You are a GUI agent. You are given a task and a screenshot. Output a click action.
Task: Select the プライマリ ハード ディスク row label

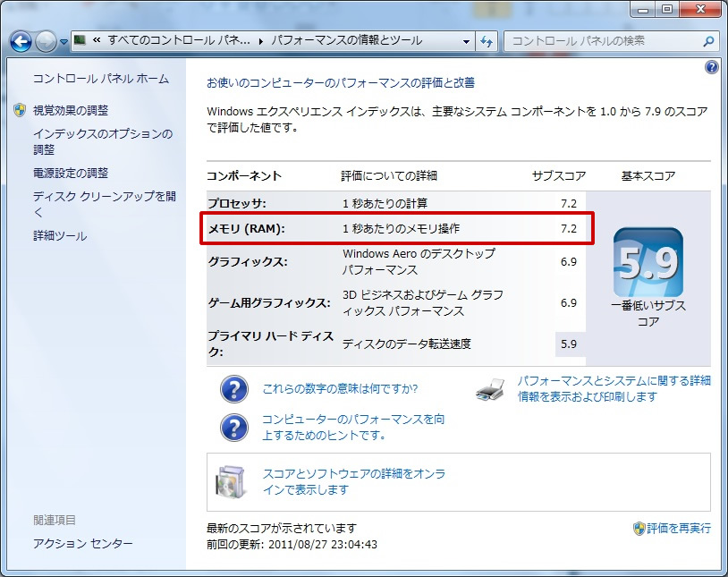click(x=270, y=344)
